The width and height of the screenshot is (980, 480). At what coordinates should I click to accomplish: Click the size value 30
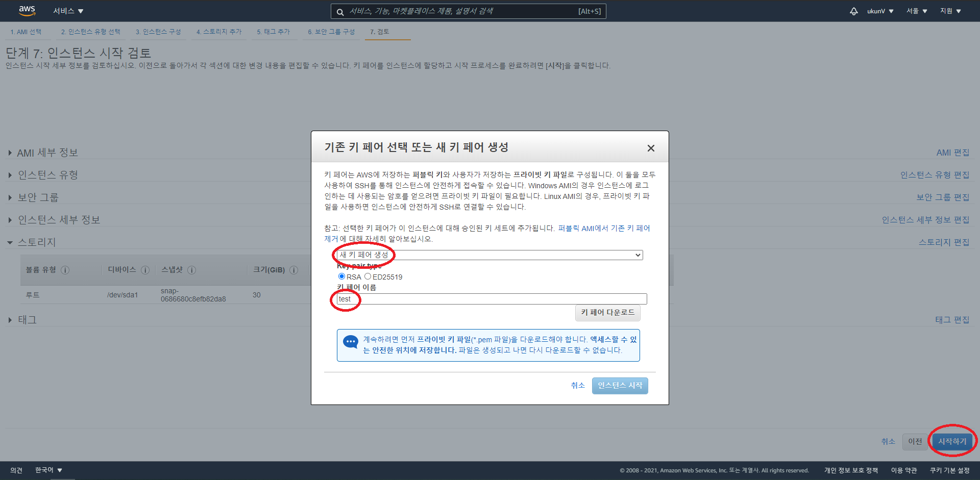click(256, 295)
